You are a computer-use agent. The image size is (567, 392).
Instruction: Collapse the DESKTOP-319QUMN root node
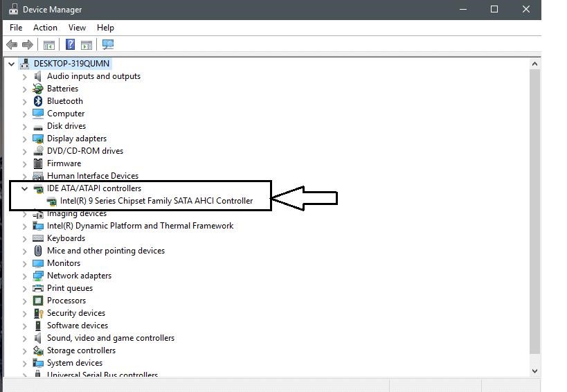click(12, 64)
